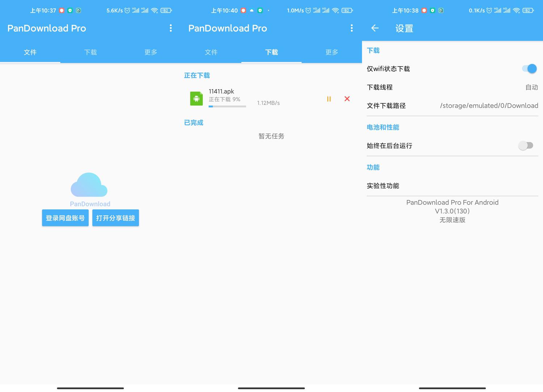Go back from the 设置 screen
The width and height of the screenshot is (543, 392).
[375, 28]
